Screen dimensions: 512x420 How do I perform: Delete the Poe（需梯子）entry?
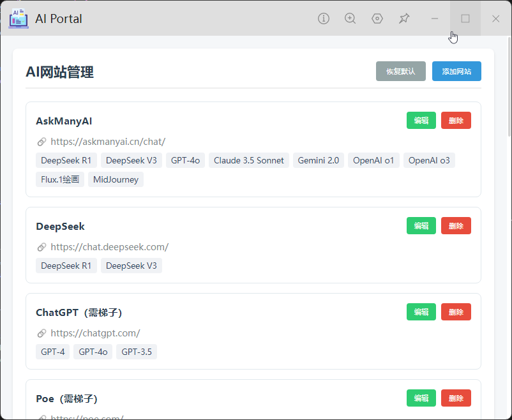pyautogui.click(x=456, y=398)
